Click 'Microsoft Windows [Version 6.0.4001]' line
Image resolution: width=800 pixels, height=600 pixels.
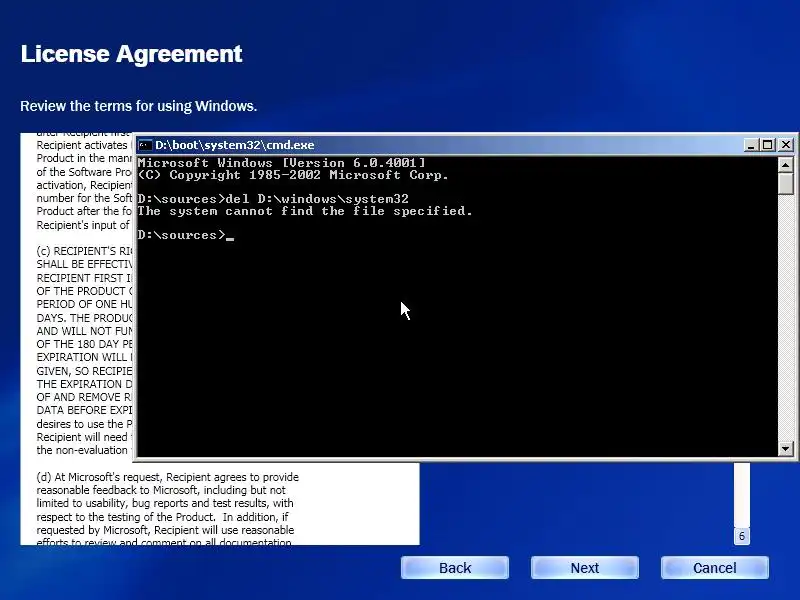(281, 163)
